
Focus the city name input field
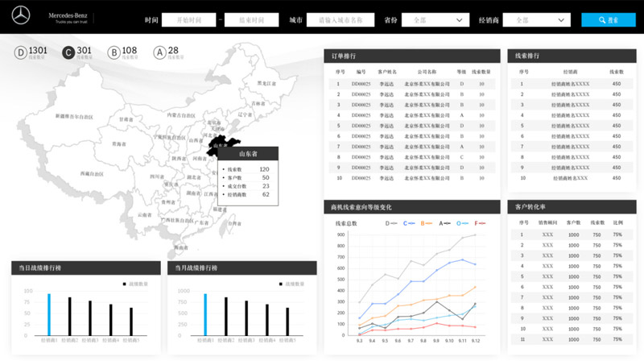click(341, 20)
